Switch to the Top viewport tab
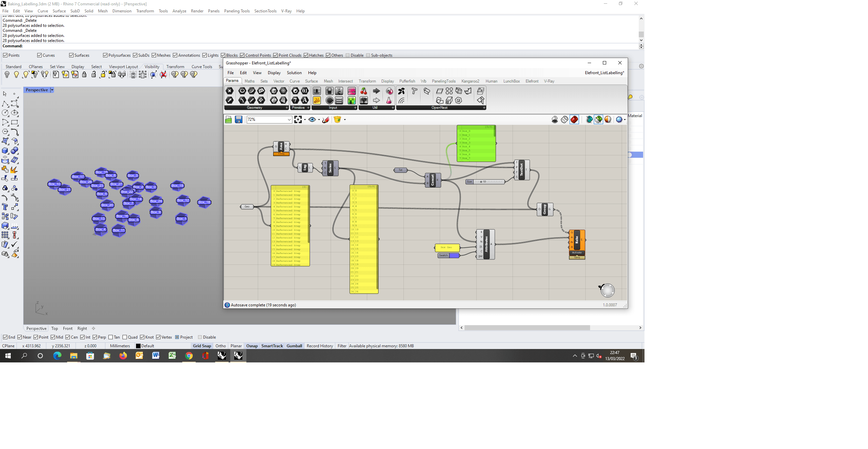The height and width of the screenshot is (449, 868). pos(55,329)
